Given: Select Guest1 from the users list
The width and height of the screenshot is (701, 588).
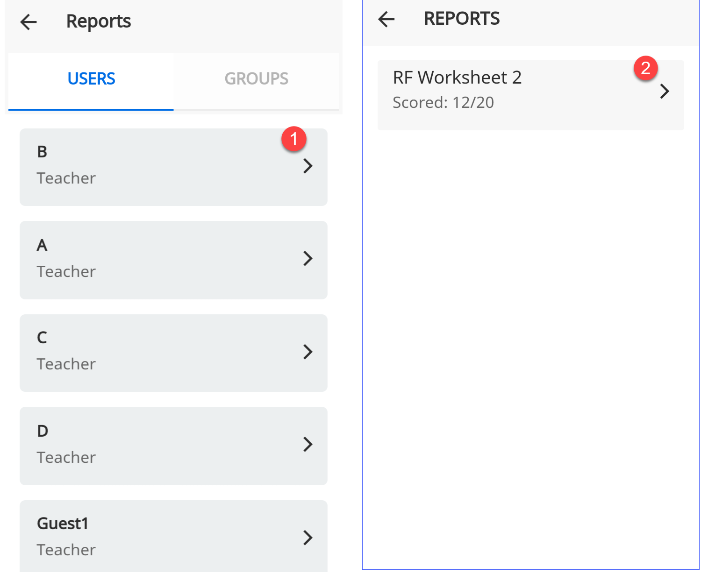Looking at the screenshot, I should tap(173, 536).
